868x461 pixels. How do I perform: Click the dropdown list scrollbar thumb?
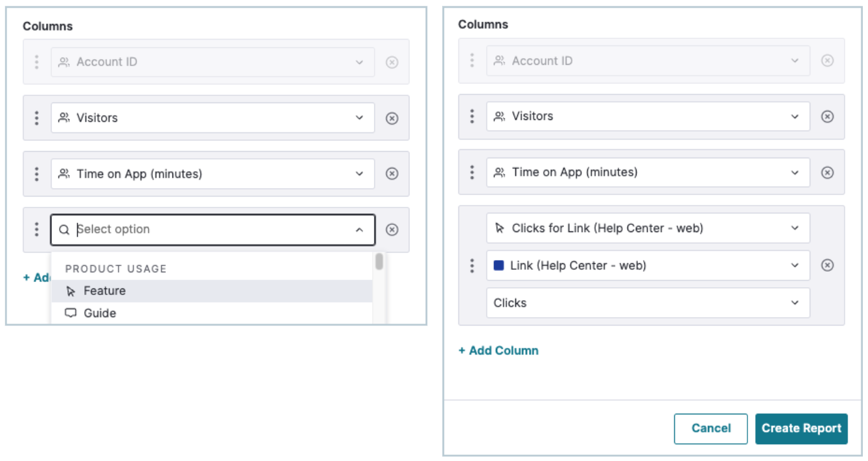click(379, 261)
